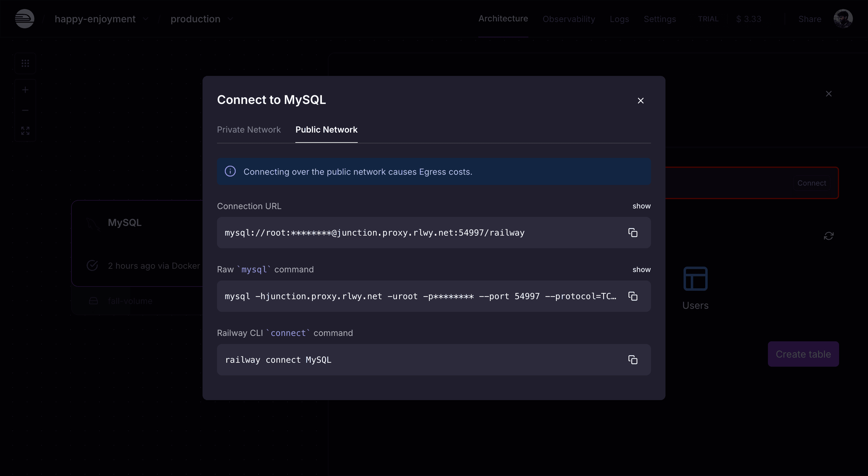Viewport: 868px width, 476px height.
Task: Fit canvas to screen icon
Action: pyautogui.click(x=25, y=130)
